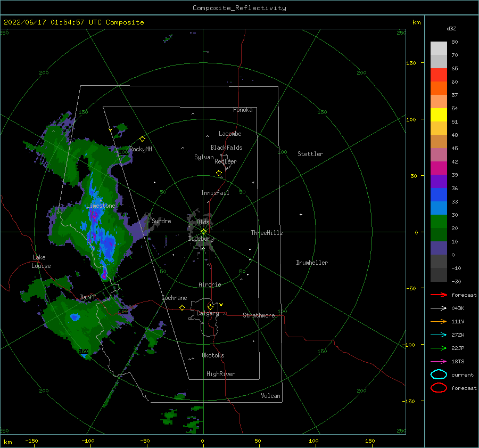The width and height of the screenshot is (479, 448).
Task: Click the yellow 'km' label at top right
Action: (416, 22)
